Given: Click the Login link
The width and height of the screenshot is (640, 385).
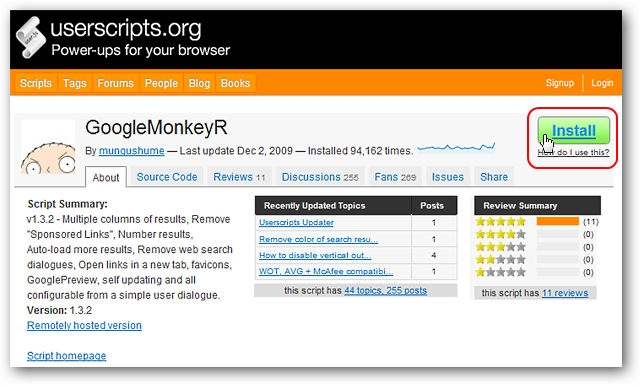Looking at the screenshot, I should click(602, 83).
